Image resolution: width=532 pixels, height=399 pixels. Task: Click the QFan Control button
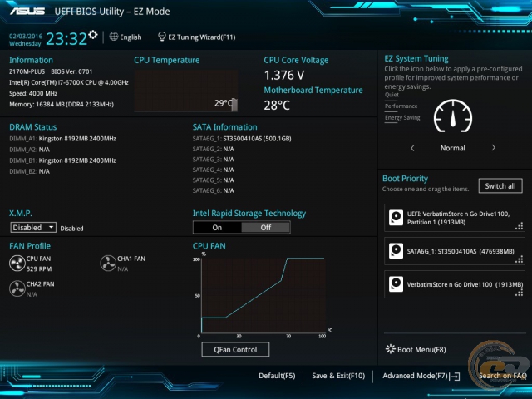click(x=235, y=349)
